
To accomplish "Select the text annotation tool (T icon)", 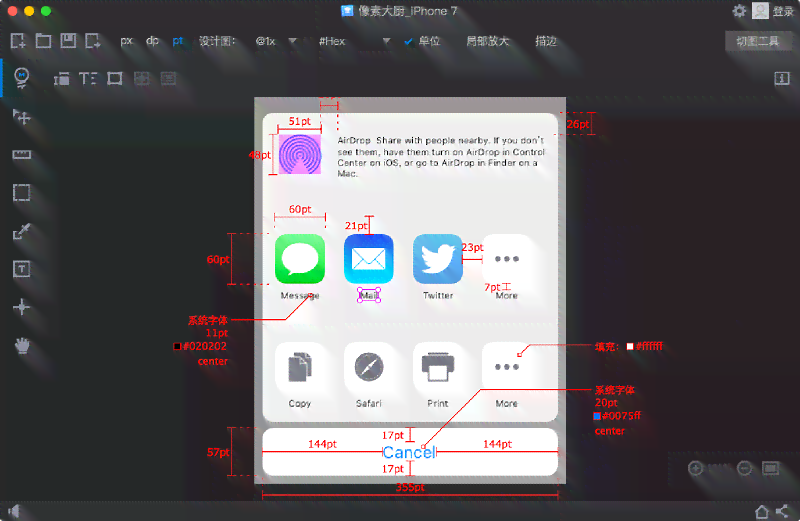I will (21, 269).
